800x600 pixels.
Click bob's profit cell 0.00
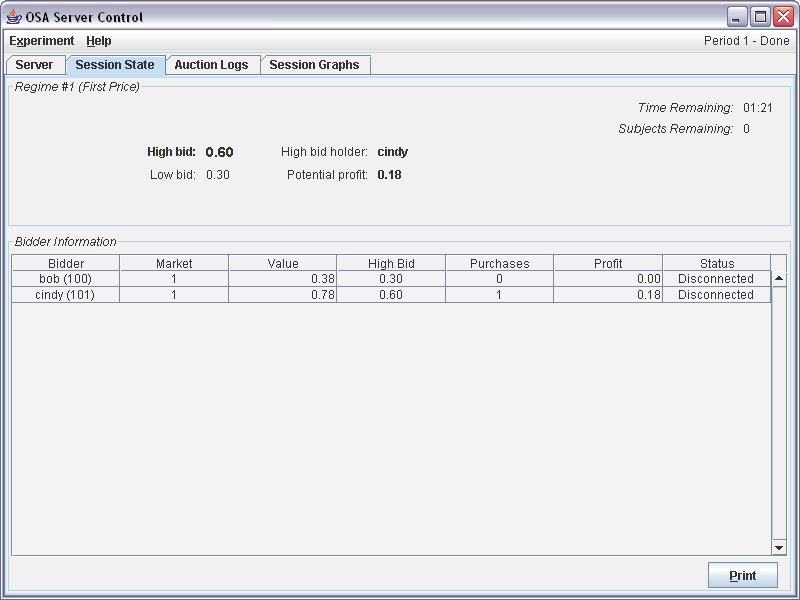(x=608, y=279)
